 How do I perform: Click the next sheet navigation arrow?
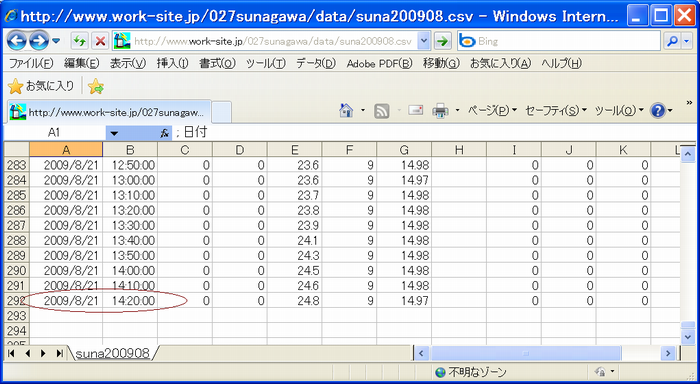coord(43,353)
